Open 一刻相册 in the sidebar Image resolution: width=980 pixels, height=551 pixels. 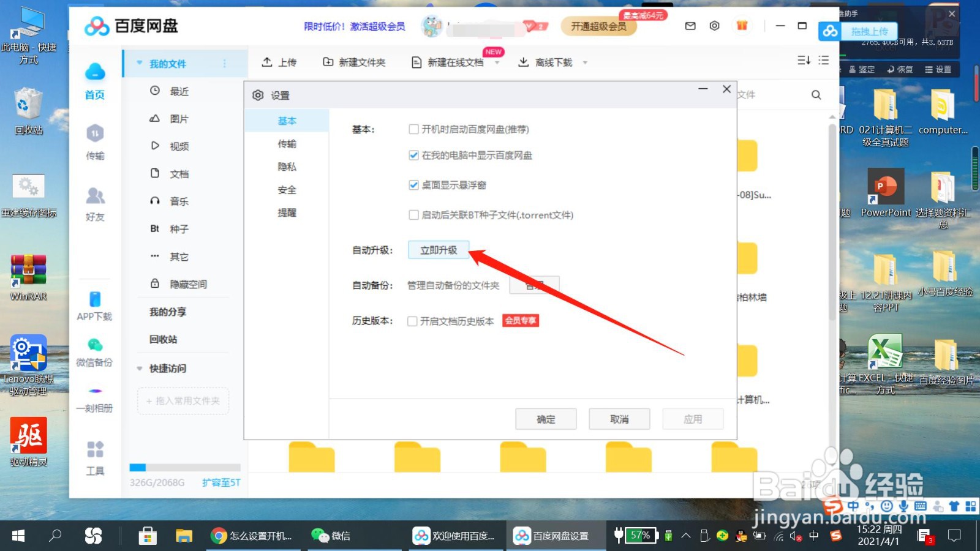[x=94, y=399]
